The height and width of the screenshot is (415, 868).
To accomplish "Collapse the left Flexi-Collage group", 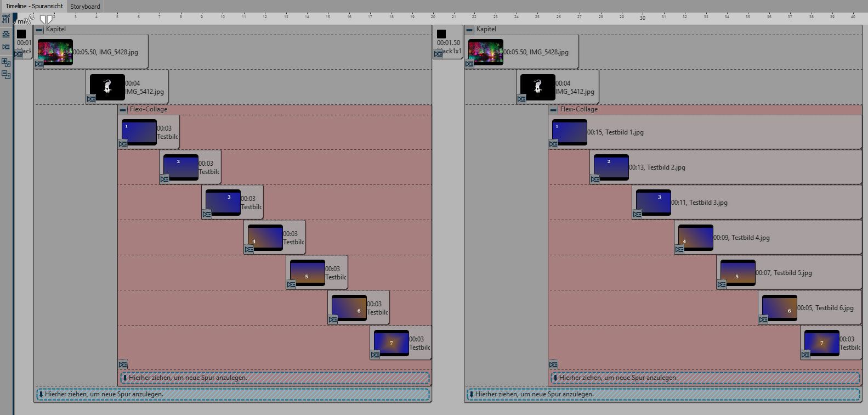I will 123,110.
